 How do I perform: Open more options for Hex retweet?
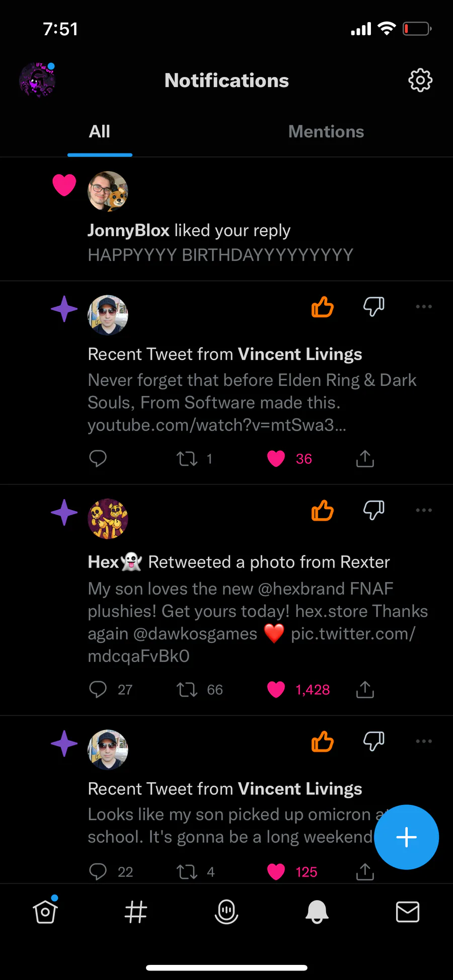point(424,510)
